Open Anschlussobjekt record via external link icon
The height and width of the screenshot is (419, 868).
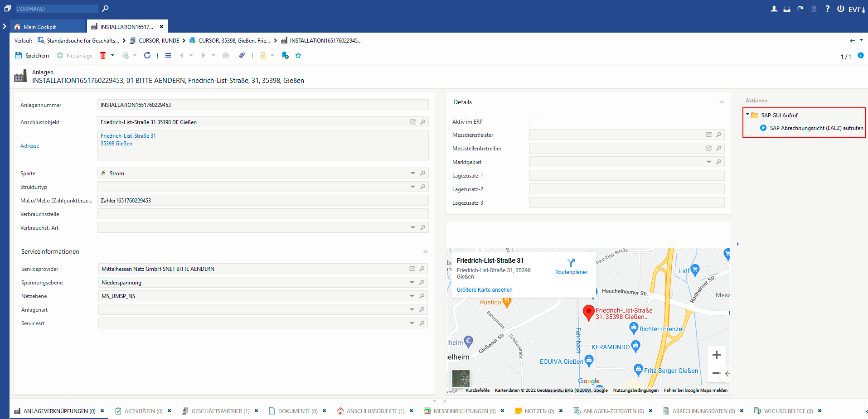(x=413, y=122)
